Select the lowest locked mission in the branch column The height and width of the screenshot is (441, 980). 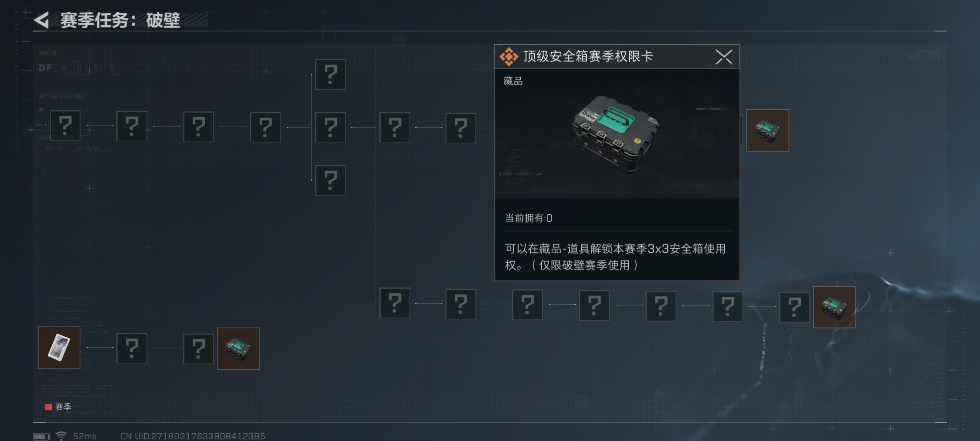[330, 180]
